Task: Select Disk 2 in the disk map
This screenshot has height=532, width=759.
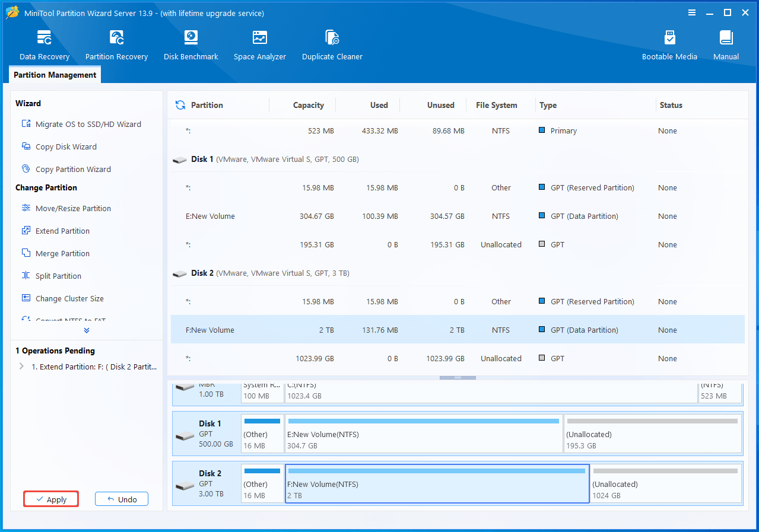Action: [207, 483]
